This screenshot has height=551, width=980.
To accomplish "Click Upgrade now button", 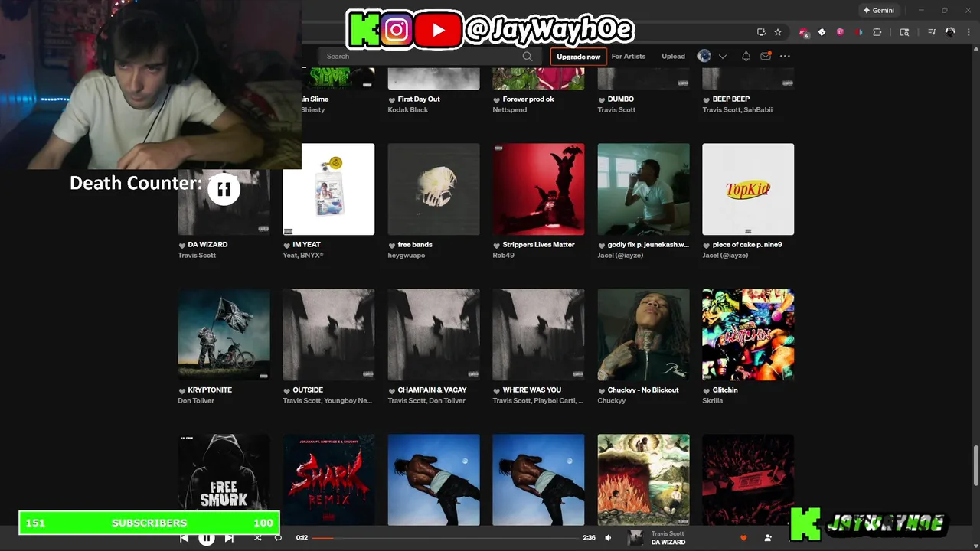I will pos(578,56).
